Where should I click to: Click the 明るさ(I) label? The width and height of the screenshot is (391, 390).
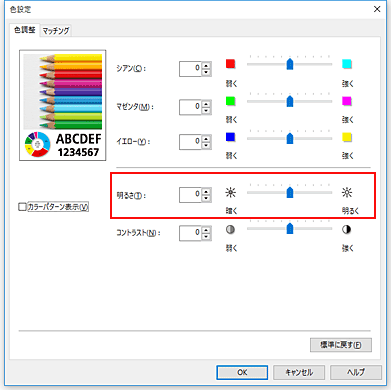click(131, 195)
